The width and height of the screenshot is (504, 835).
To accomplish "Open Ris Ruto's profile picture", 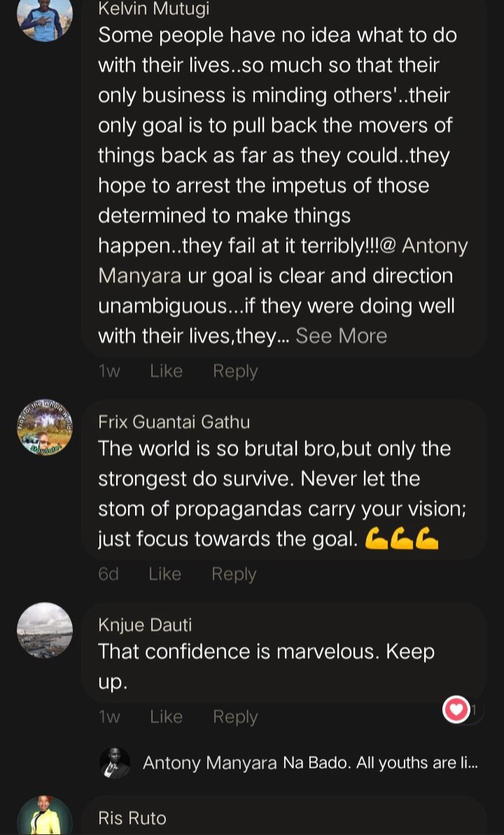I will point(45,816).
